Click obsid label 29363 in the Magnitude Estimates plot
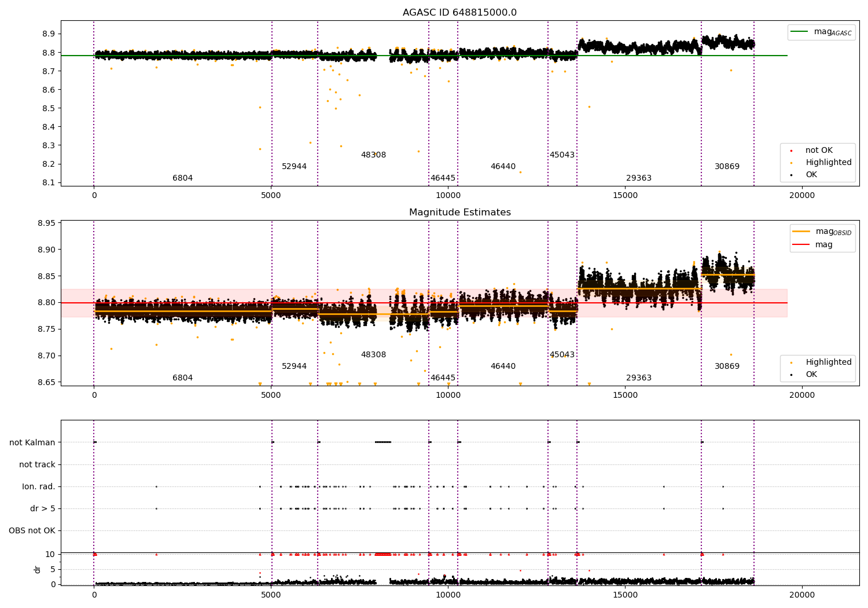The width and height of the screenshot is (868, 608). 639,378
